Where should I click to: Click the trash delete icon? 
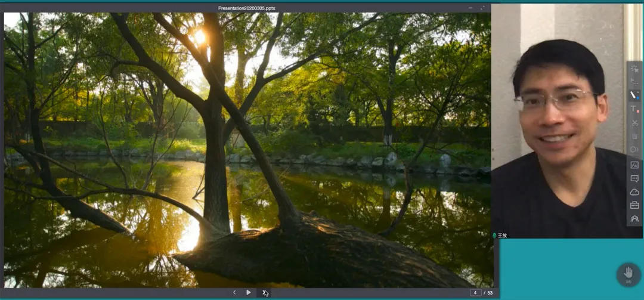(634, 136)
